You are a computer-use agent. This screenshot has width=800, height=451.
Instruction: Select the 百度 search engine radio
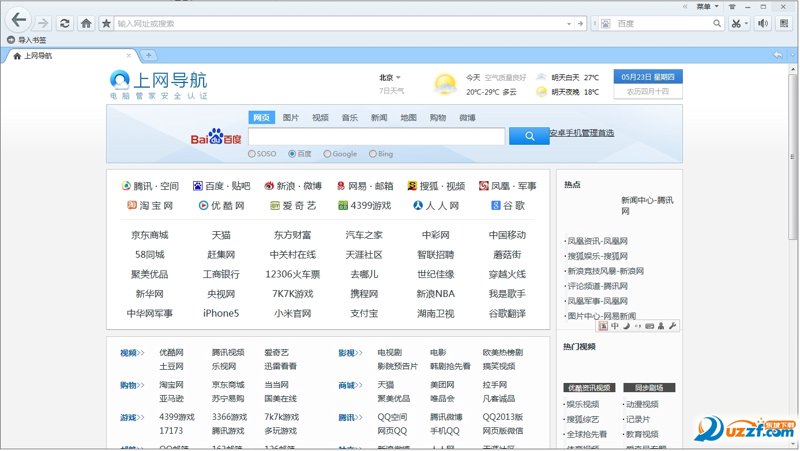click(x=292, y=154)
